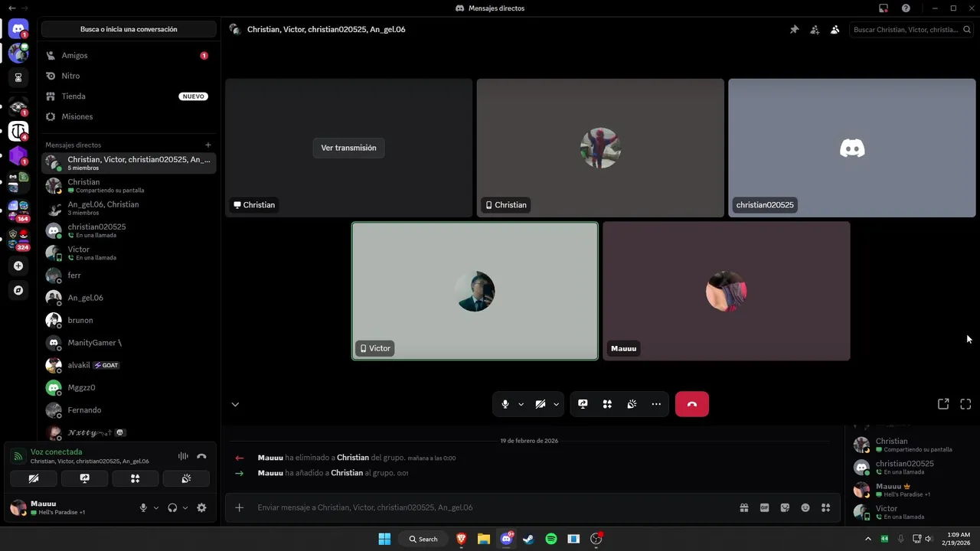Screen dimensions: 980x551
Task: Select Victor's video tile
Action: (x=475, y=291)
